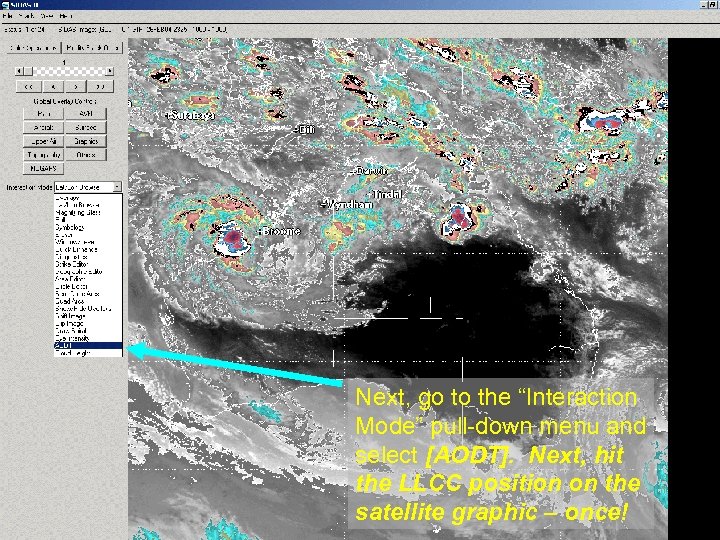This screenshot has width=720, height=540.
Task: Click the Broome label on the map
Action: coord(281,231)
